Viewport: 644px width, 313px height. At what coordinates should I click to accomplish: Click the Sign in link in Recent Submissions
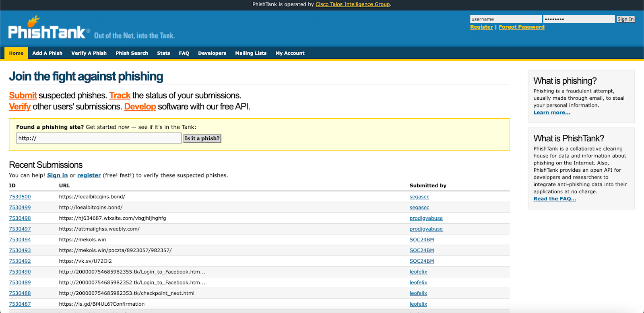[58, 175]
